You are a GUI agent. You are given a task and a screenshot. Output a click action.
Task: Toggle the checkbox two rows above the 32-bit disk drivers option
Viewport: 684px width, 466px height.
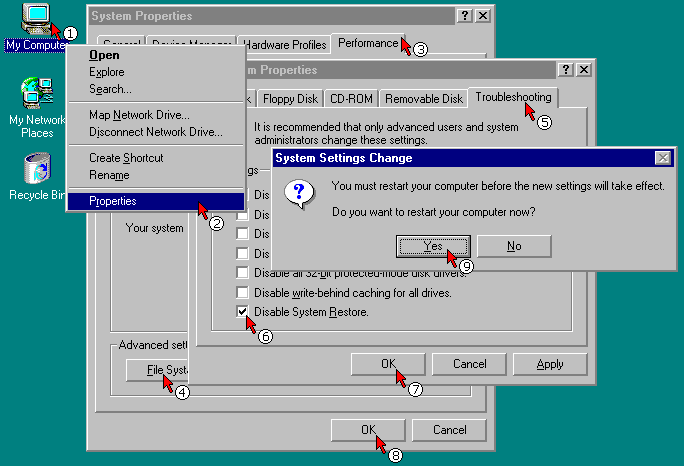pos(242,234)
